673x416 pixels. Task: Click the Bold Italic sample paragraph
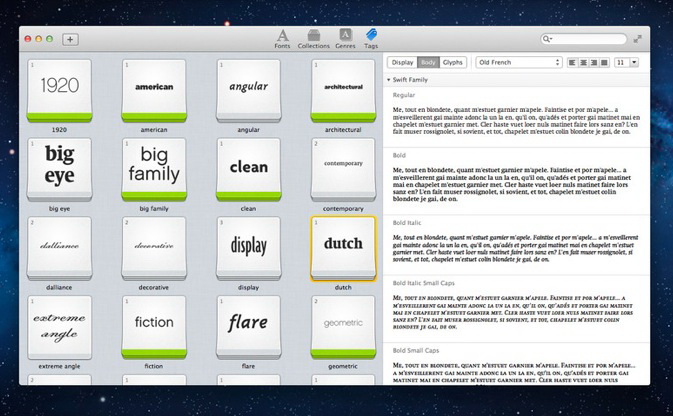click(515, 249)
